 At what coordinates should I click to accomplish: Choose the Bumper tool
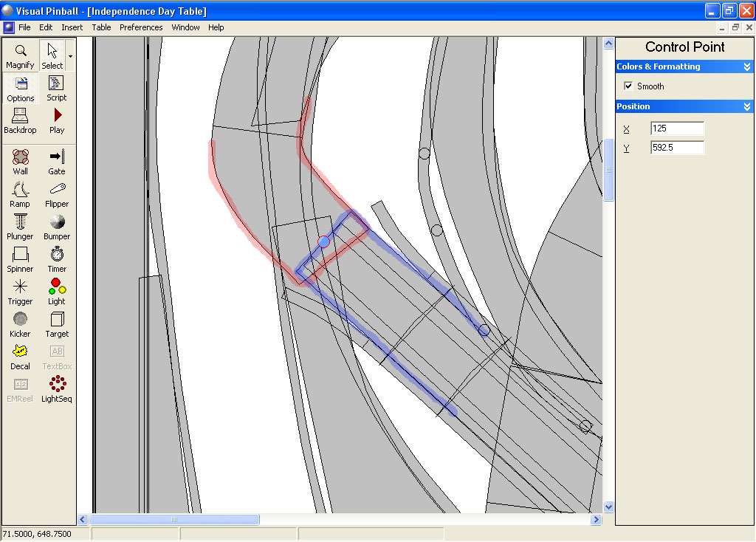pyautogui.click(x=57, y=227)
